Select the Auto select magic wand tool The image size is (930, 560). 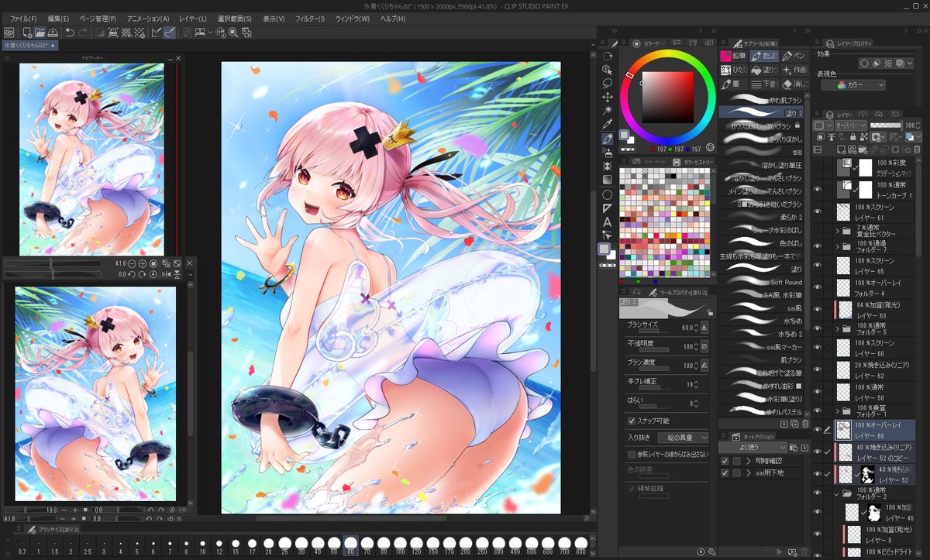(x=608, y=111)
